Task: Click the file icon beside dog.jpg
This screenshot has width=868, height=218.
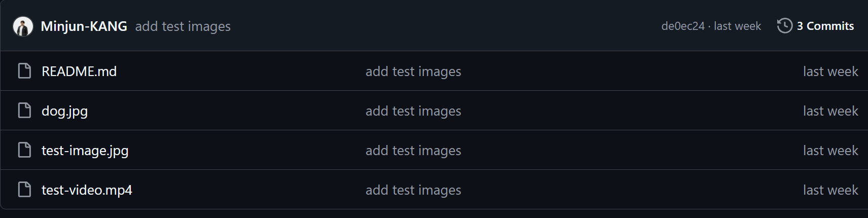Action: (x=24, y=111)
